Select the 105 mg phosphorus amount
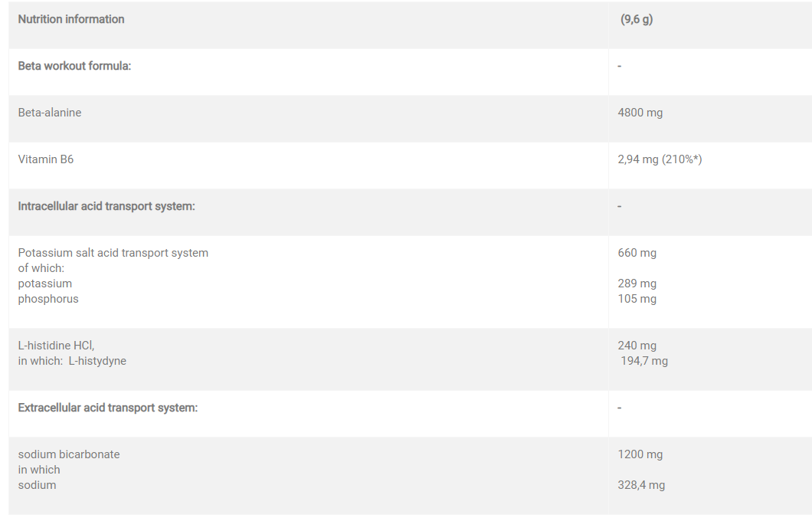The width and height of the screenshot is (812, 518). 637,299
